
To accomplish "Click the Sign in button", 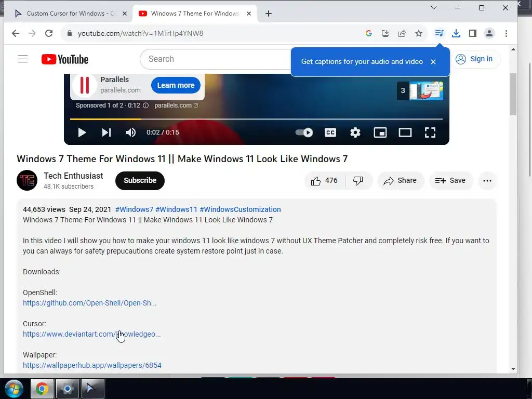I will (x=475, y=59).
